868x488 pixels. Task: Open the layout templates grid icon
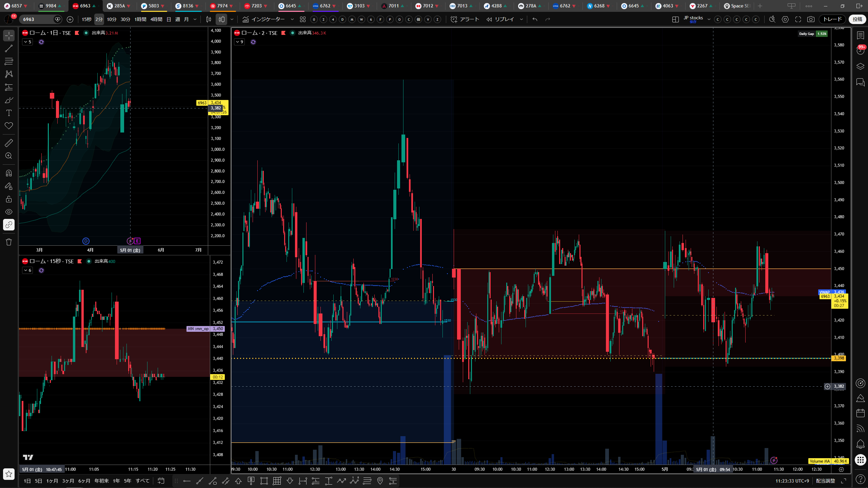[303, 19]
